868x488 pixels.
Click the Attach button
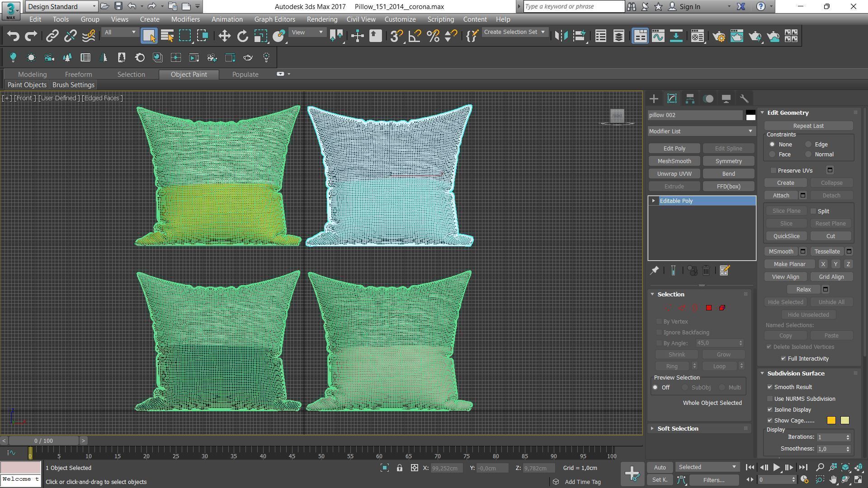coord(781,196)
